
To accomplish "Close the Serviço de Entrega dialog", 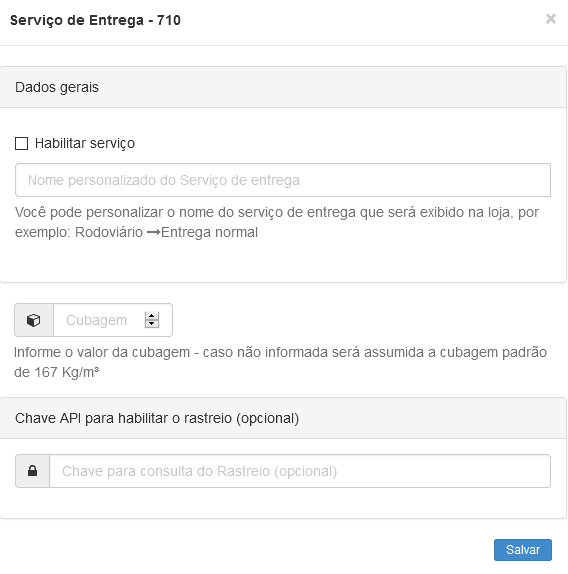I will [550, 19].
